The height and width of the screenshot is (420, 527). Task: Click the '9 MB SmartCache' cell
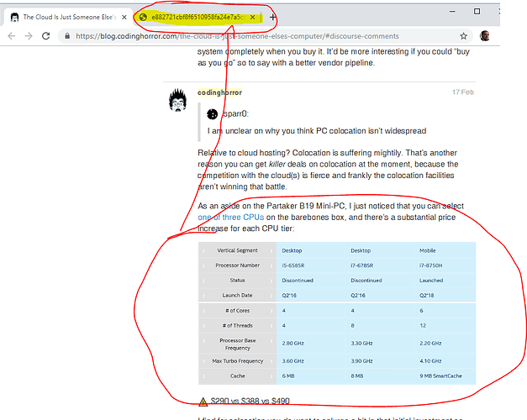pos(440,376)
